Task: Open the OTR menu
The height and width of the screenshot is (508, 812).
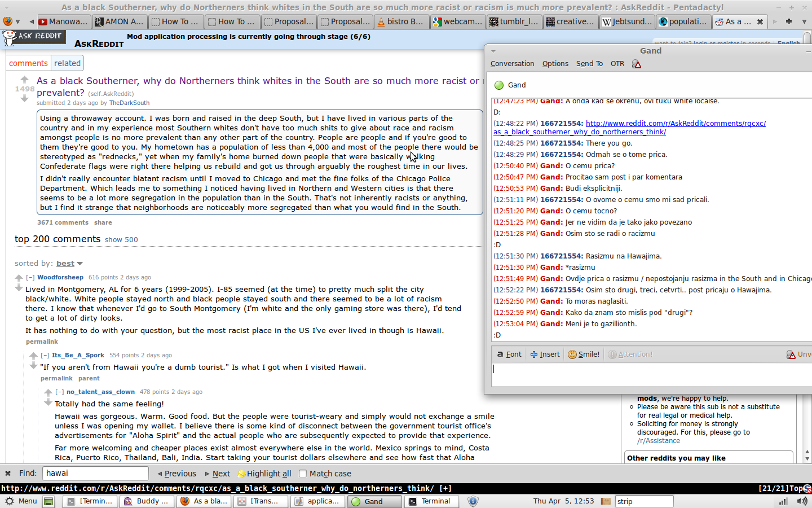Action: tap(617, 64)
